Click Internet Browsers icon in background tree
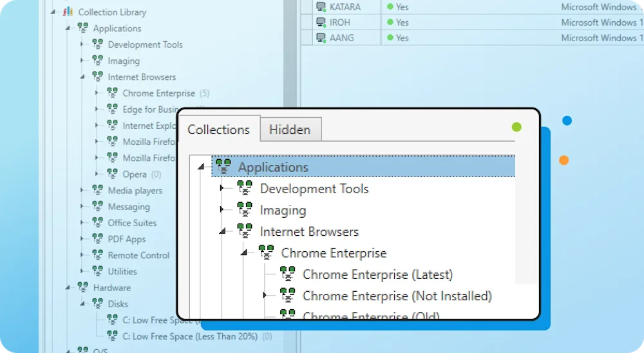This screenshot has height=353, width=644. (x=98, y=77)
